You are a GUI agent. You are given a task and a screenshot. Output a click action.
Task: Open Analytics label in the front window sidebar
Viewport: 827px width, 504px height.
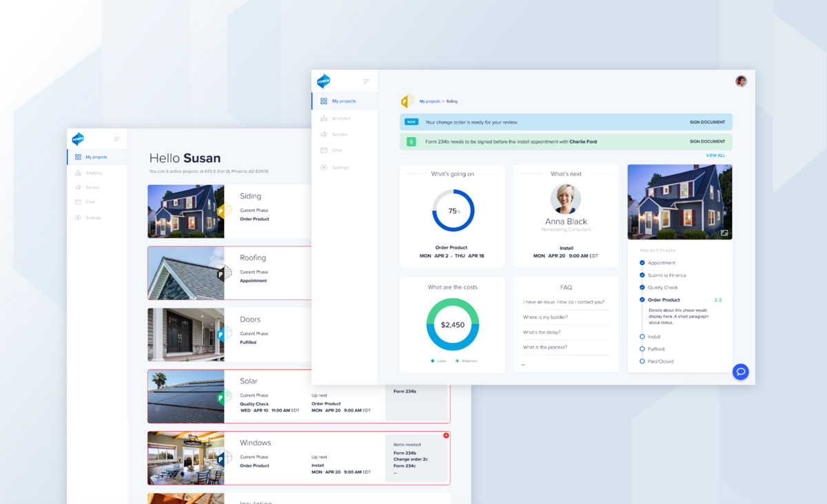tap(341, 118)
